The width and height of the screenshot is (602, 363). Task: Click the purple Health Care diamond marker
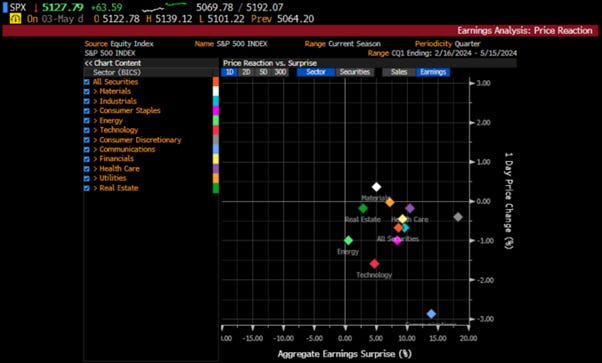[x=410, y=209]
